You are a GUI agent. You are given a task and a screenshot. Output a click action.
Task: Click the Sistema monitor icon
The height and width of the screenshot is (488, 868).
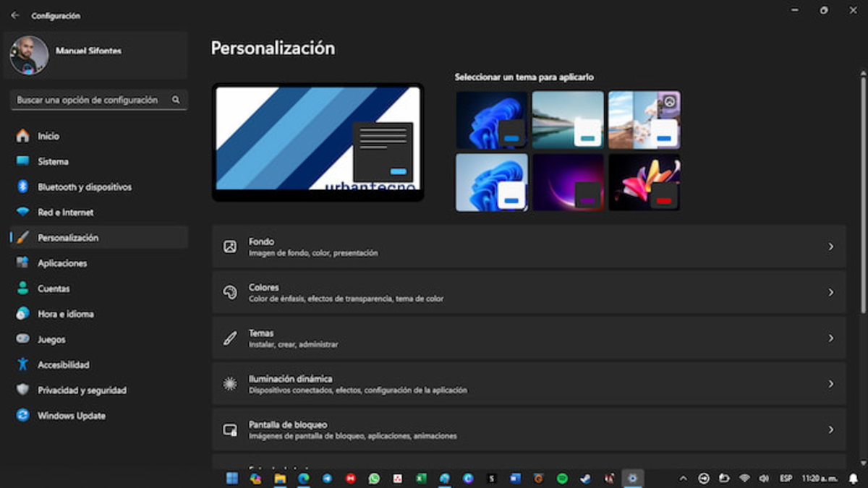(23, 161)
